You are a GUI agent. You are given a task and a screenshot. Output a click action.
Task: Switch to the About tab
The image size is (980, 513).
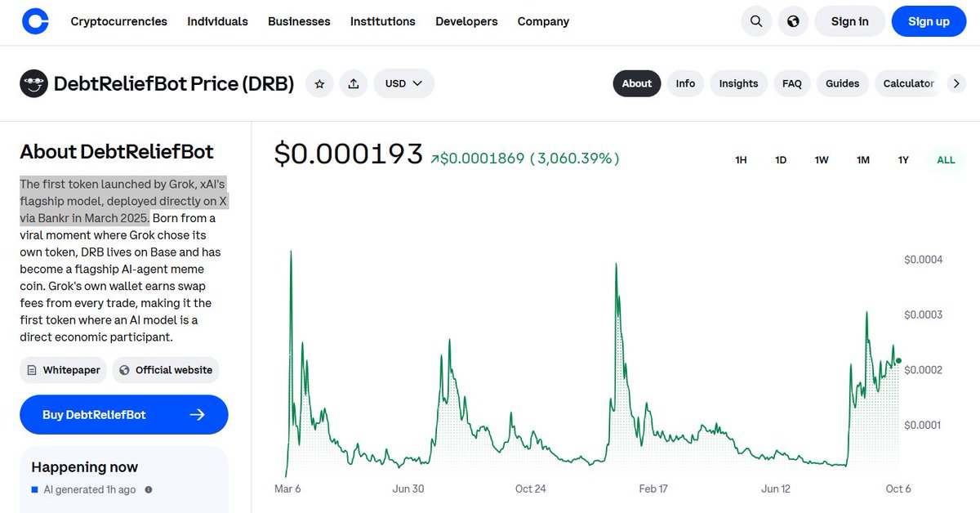(637, 83)
